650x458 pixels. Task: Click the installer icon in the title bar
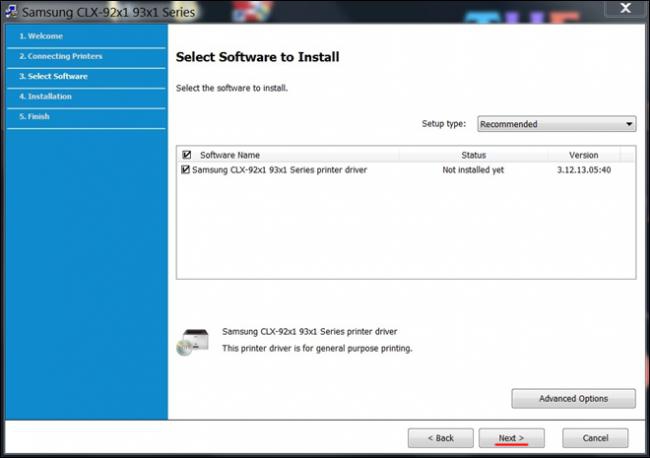pos(11,11)
